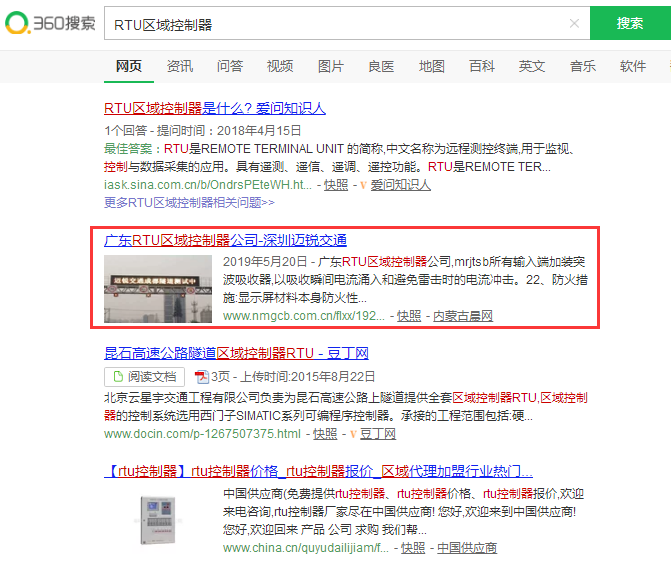
Task: Click the green 搜索 button
Action: 630,23
